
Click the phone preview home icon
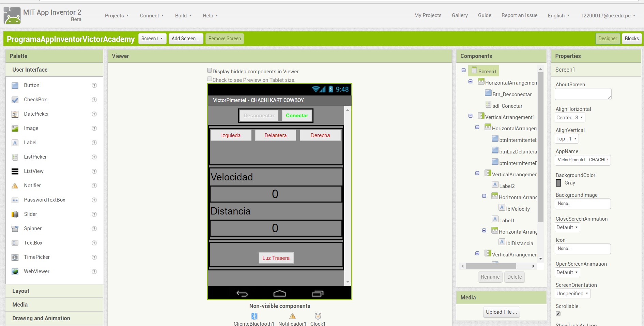tap(280, 293)
